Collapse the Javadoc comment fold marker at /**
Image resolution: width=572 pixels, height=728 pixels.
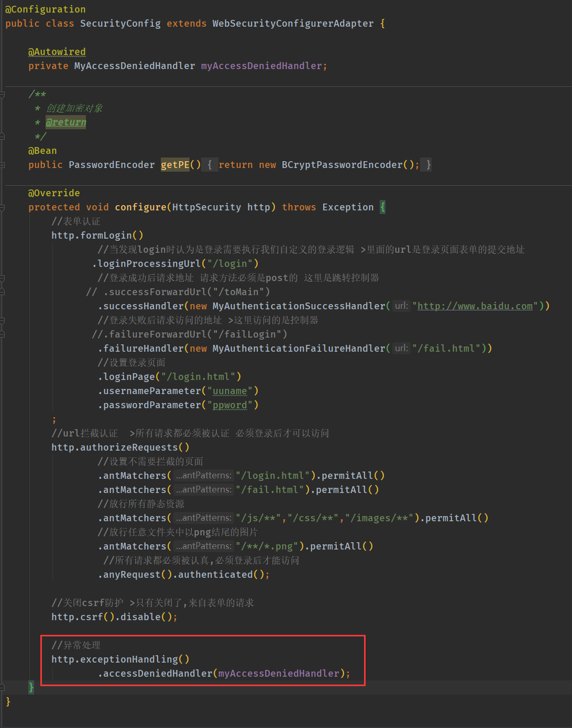pos(2,94)
